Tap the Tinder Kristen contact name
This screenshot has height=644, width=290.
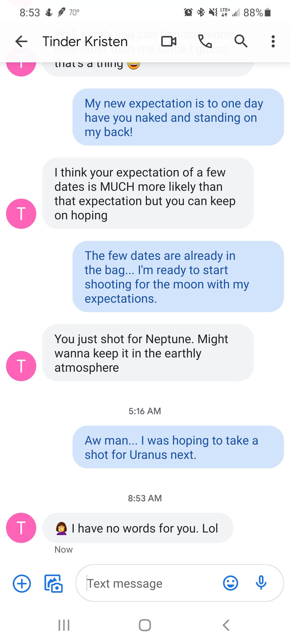(85, 41)
